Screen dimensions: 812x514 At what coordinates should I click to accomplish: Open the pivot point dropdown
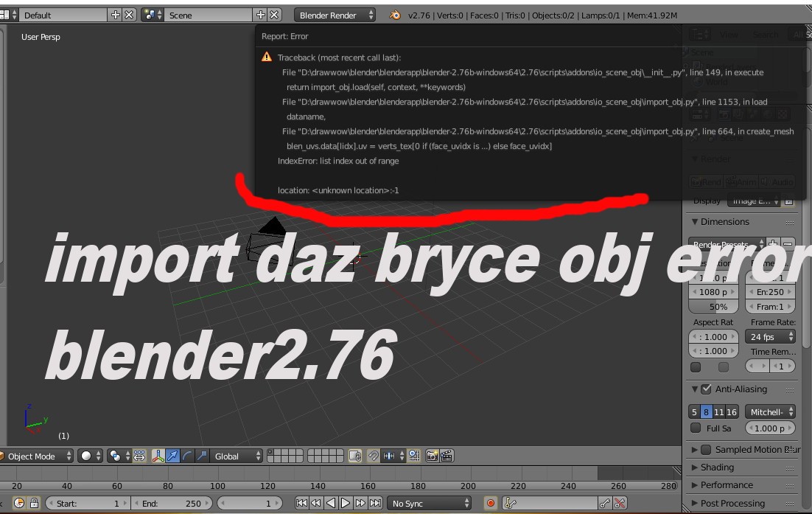coord(119,456)
